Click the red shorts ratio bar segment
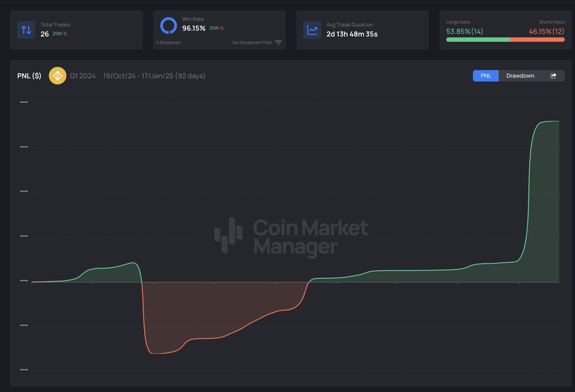 tap(538, 40)
